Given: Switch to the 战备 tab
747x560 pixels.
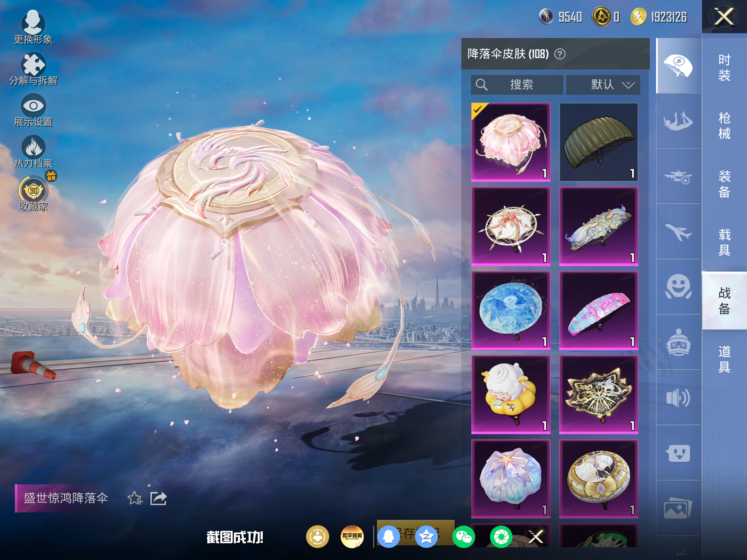Looking at the screenshot, I should pos(724,301).
